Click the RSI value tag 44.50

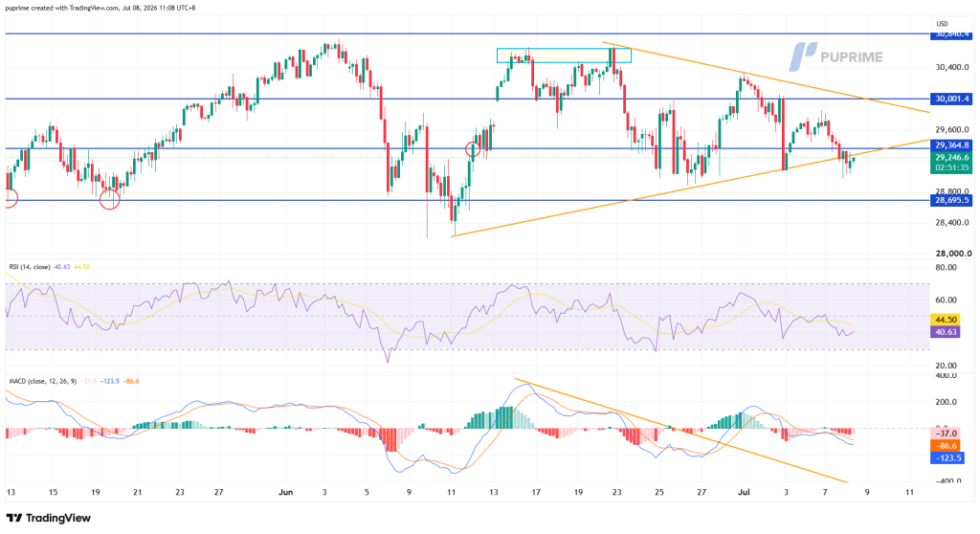coord(946,320)
